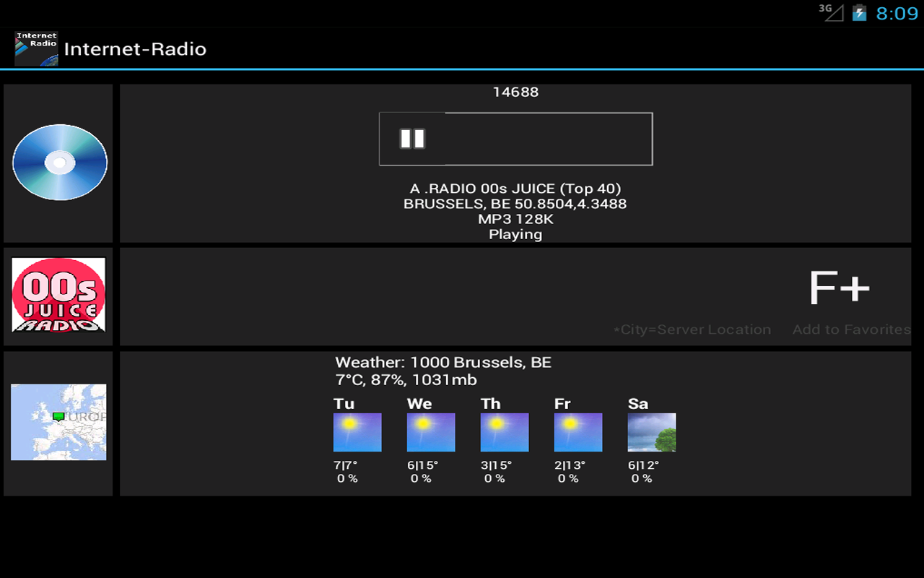Open the Weather: 1000 Brussels header
Viewport: 924px width, 578px height.
point(443,362)
